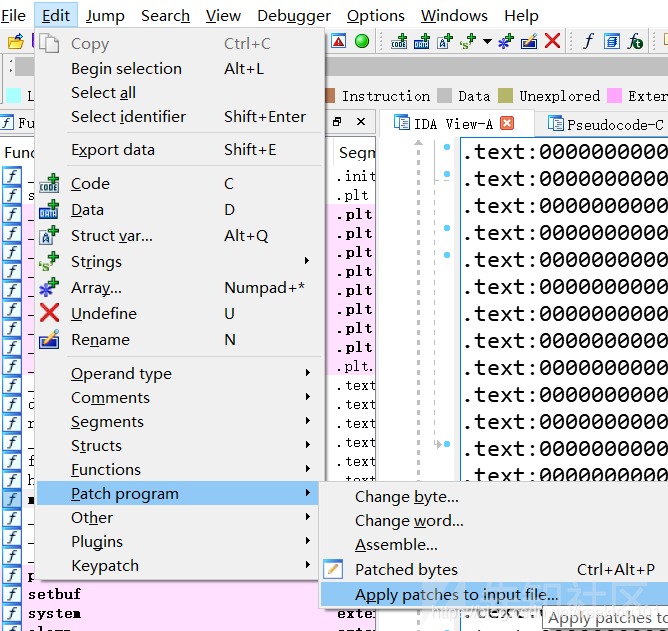The height and width of the screenshot is (631, 668).
Task: Click the Unexplored olive legend swatch
Action: tap(506, 96)
